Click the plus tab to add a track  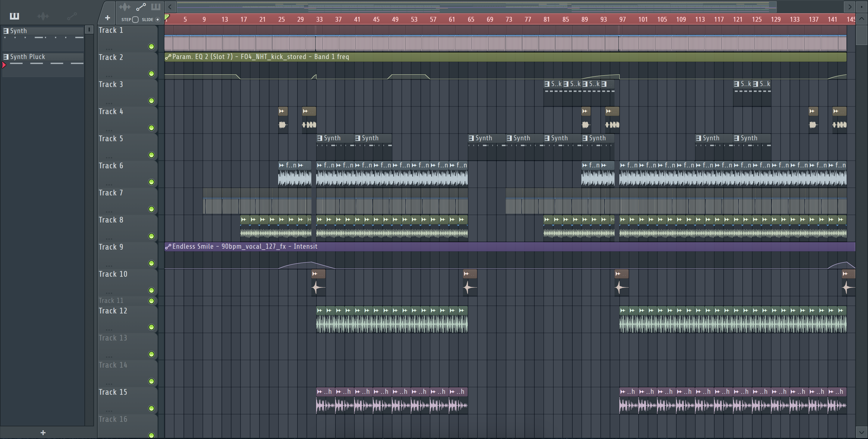coord(107,18)
